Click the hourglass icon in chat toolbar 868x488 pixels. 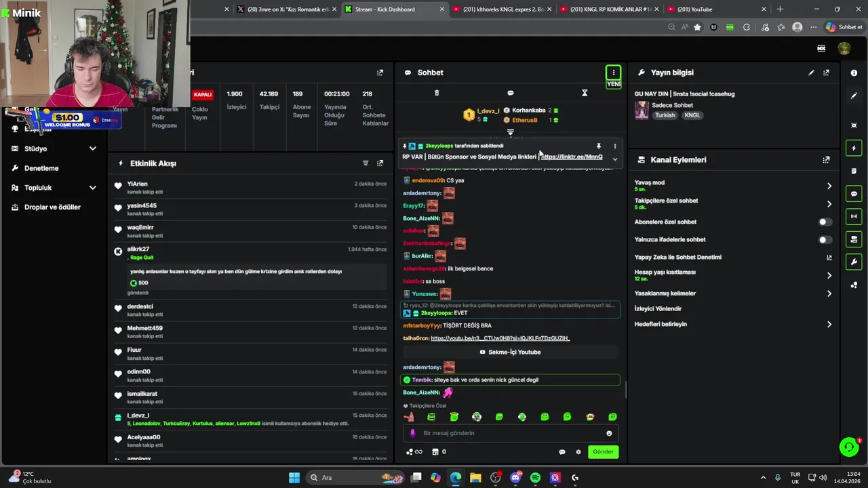(585, 93)
